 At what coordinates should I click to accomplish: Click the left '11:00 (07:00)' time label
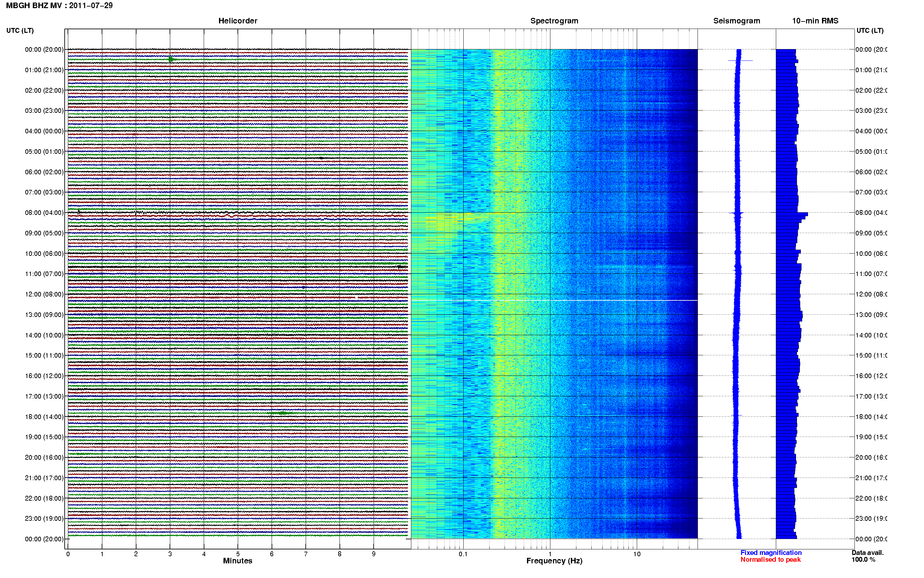point(44,274)
